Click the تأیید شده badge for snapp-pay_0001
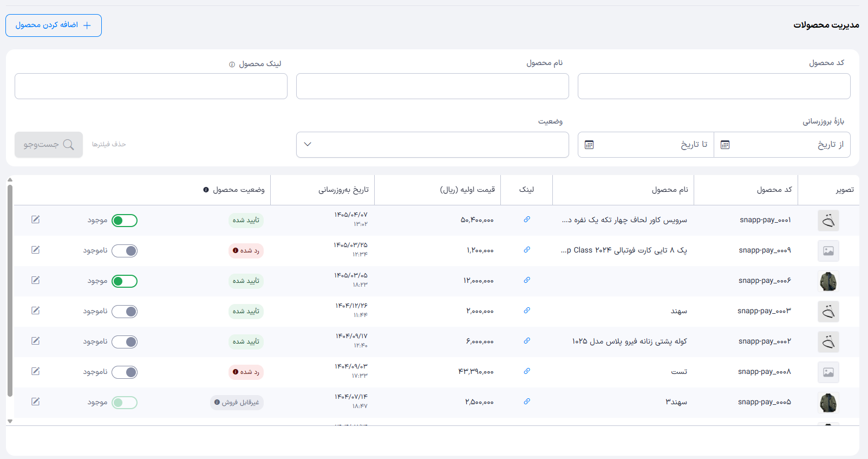868x459 pixels. point(246,221)
